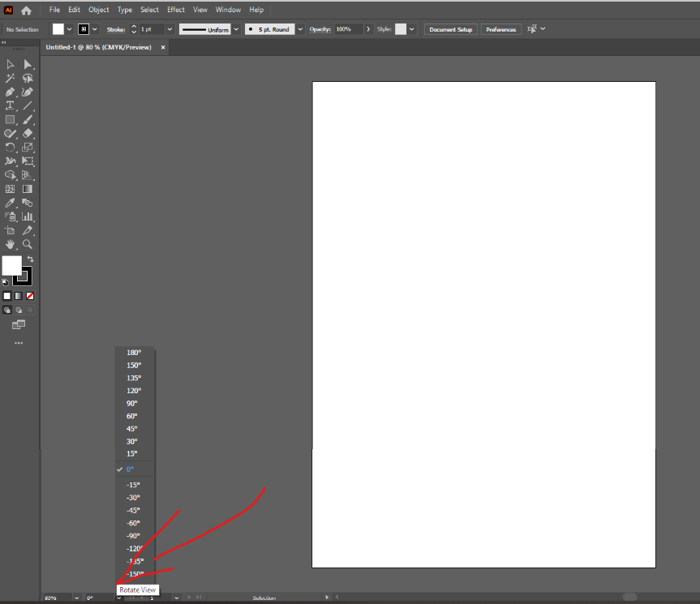Open the Object menu
The image size is (700, 604).
click(99, 10)
